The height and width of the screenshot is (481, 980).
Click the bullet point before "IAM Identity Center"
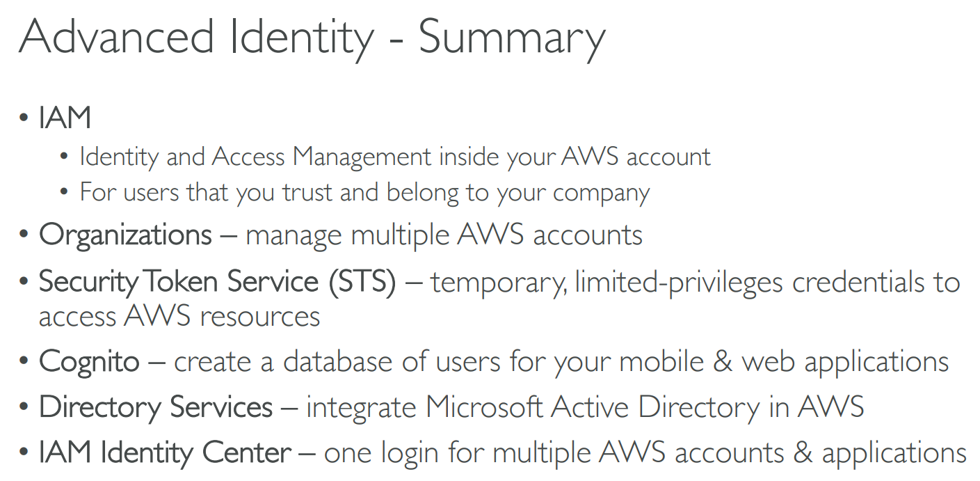[24, 454]
